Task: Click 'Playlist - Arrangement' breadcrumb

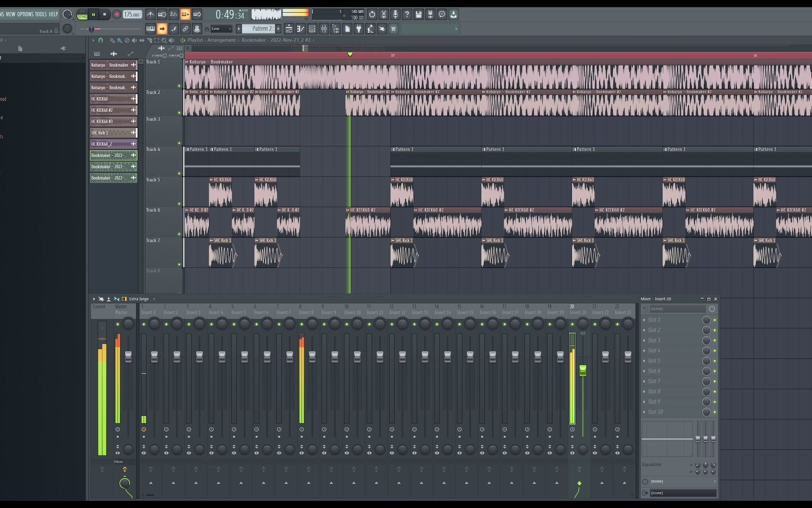Action: click(x=211, y=40)
